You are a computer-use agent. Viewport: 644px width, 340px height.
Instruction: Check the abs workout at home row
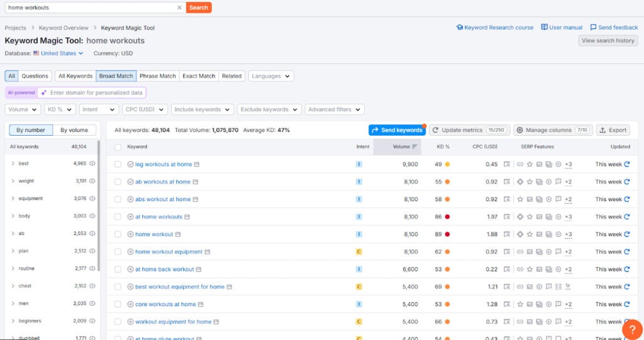coord(118,199)
